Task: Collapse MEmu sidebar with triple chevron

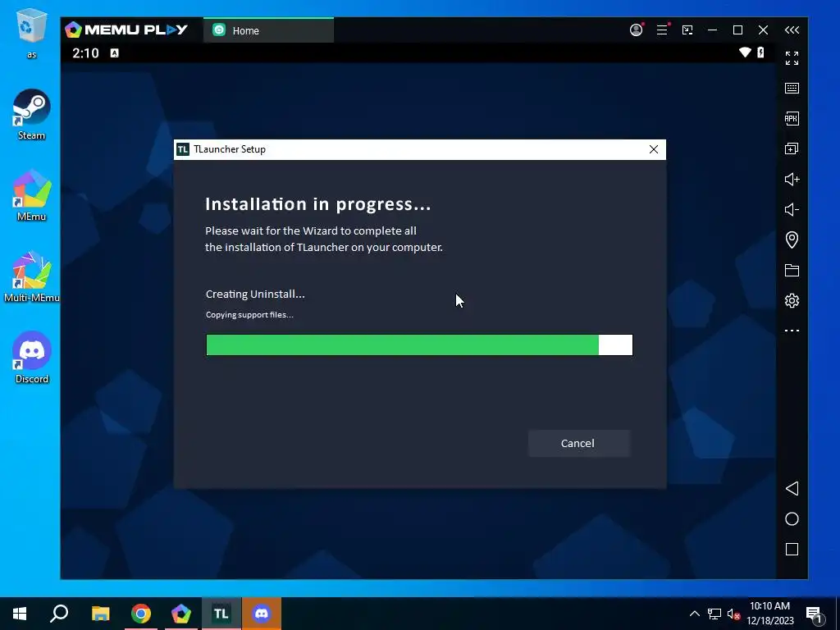Action: tap(792, 30)
